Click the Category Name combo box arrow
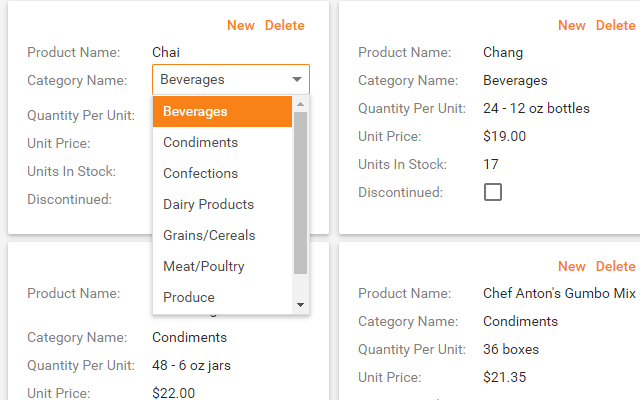This screenshot has height=400, width=640. point(297,80)
